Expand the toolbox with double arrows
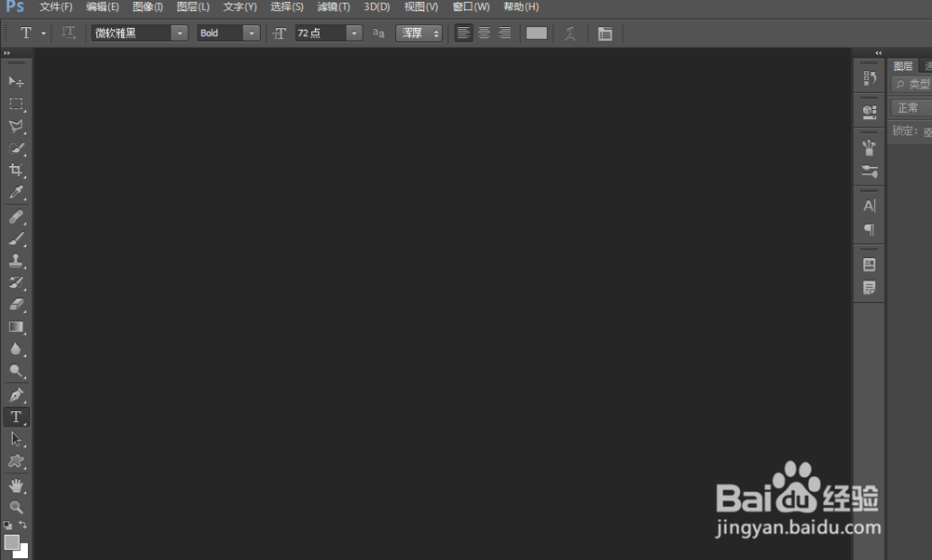 [7, 53]
